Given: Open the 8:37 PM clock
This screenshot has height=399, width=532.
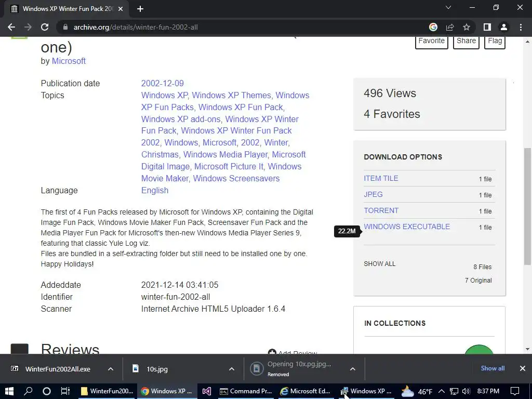Looking at the screenshot, I should [488, 391].
